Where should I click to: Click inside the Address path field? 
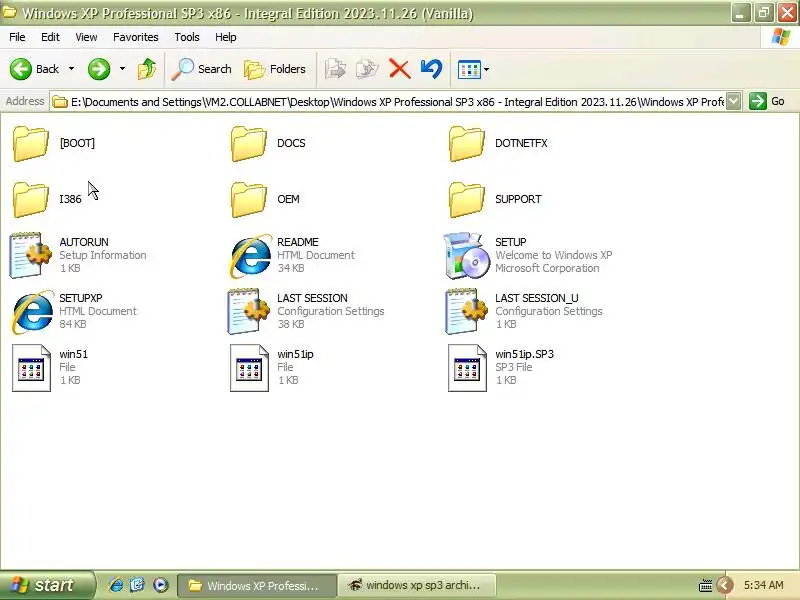point(388,102)
